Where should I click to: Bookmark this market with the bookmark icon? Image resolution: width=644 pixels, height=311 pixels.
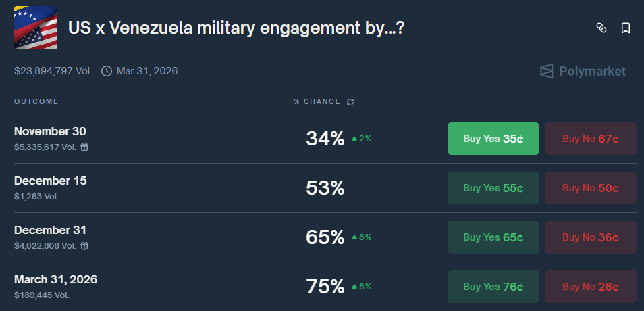(x=626, y=28)
